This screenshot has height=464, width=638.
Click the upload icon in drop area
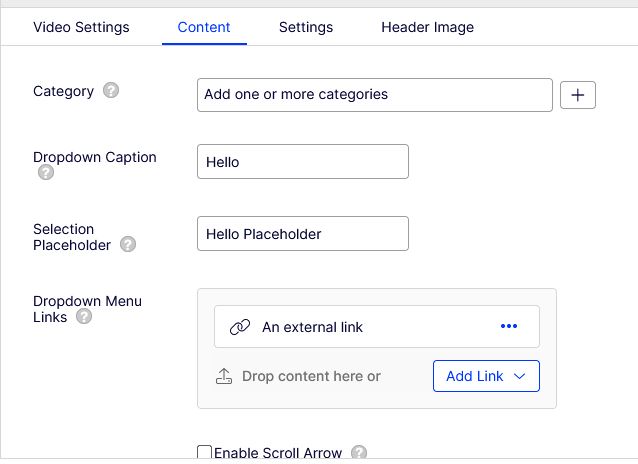(224, 377)
